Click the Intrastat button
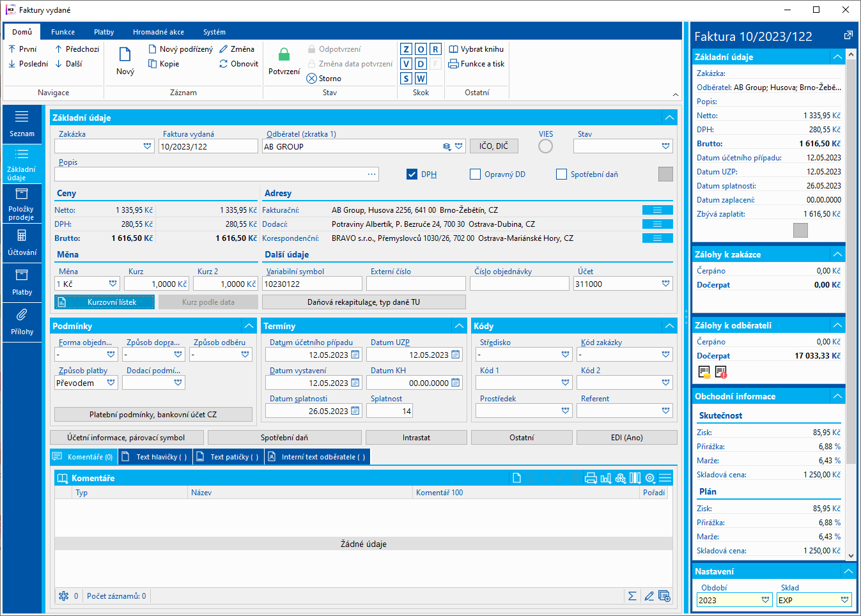Image resolution: width=861 pixels, height=616 pixels. click(x=416, y=438)
